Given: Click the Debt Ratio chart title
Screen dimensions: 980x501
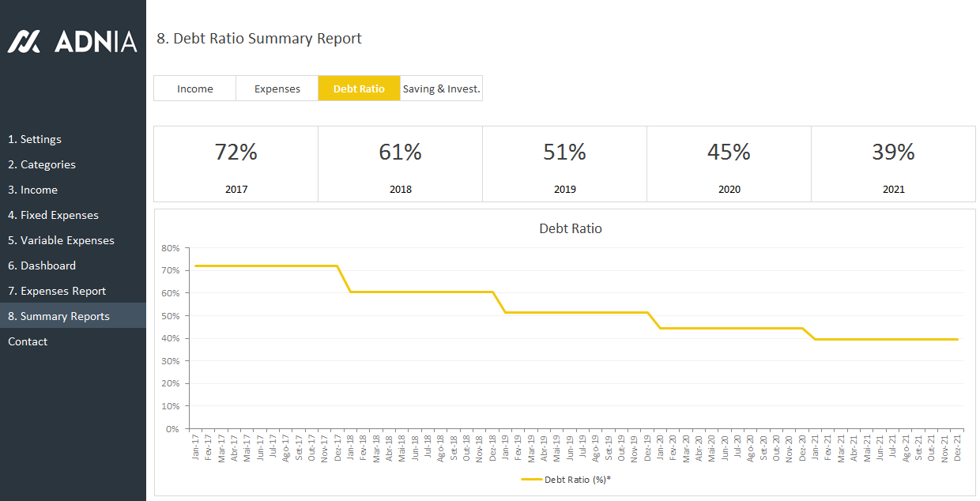Looking at the screenshot, I should pos(570,228).
